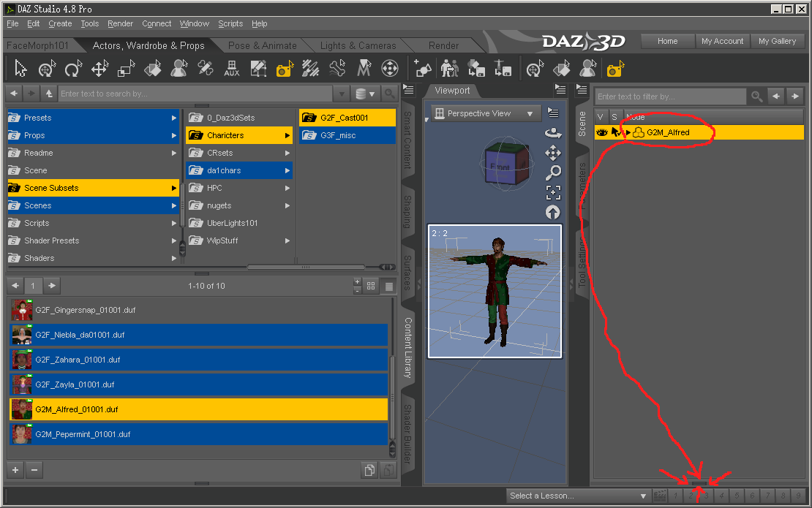The height and width of the screenshot is (508, 812).
Task: Expand the Shader Presets folder arrow
Action: coord(174,240)
